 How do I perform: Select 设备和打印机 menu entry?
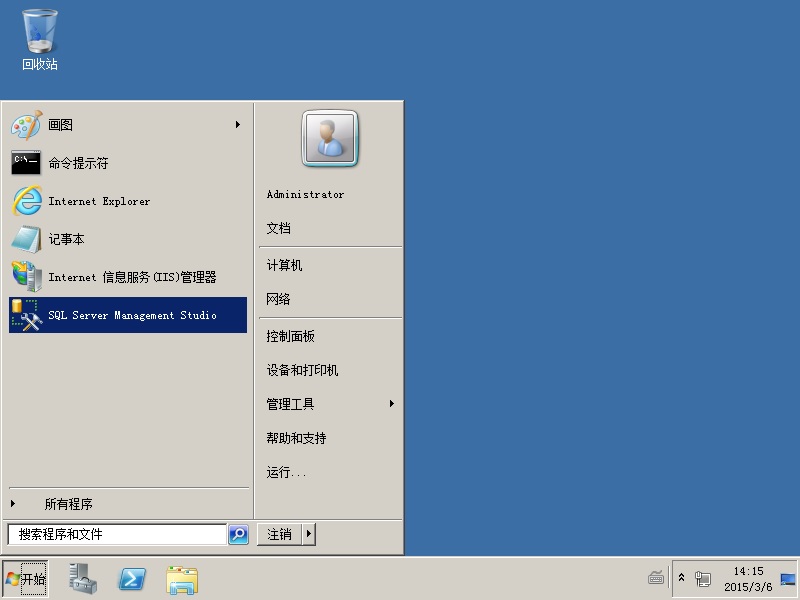302,370
